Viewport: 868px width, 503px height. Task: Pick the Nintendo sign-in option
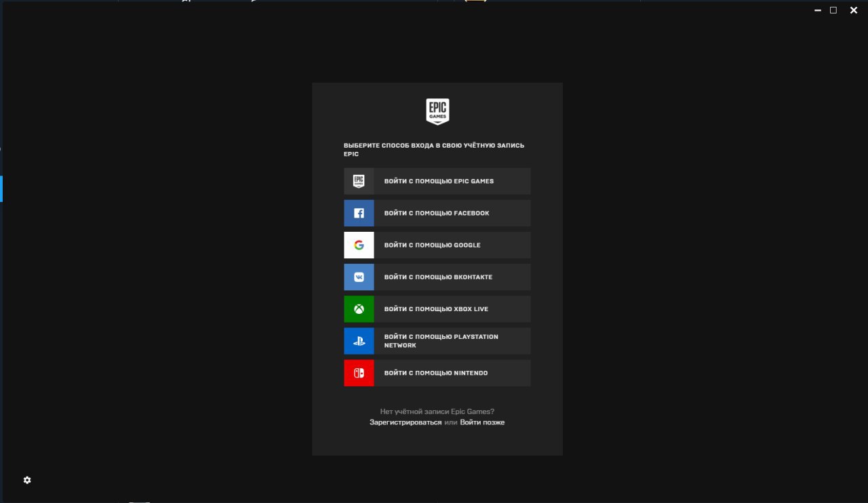tap(437, 373)
